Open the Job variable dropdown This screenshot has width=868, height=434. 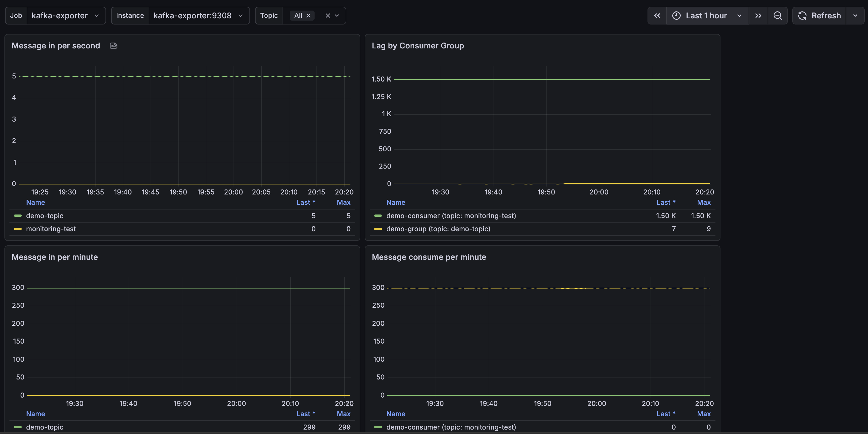66,16
